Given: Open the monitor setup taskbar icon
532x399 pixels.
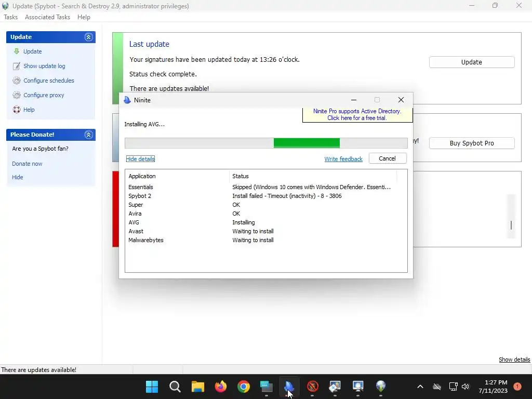Looking at the screenshot, I should point(358,386).
